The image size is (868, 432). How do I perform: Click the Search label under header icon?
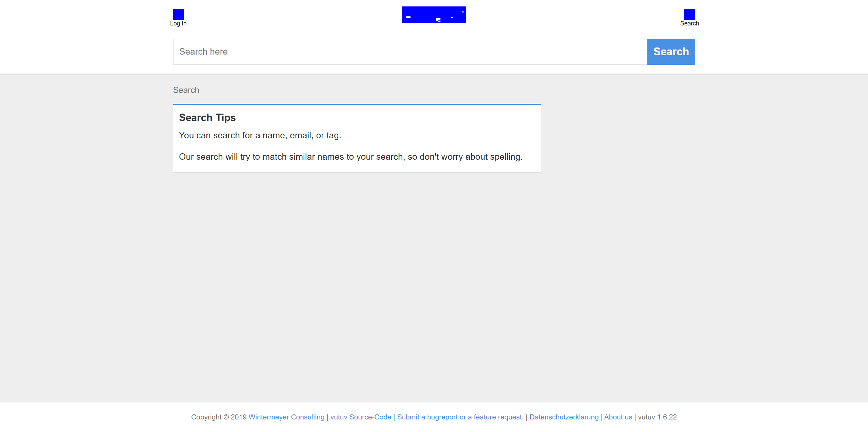689,23
